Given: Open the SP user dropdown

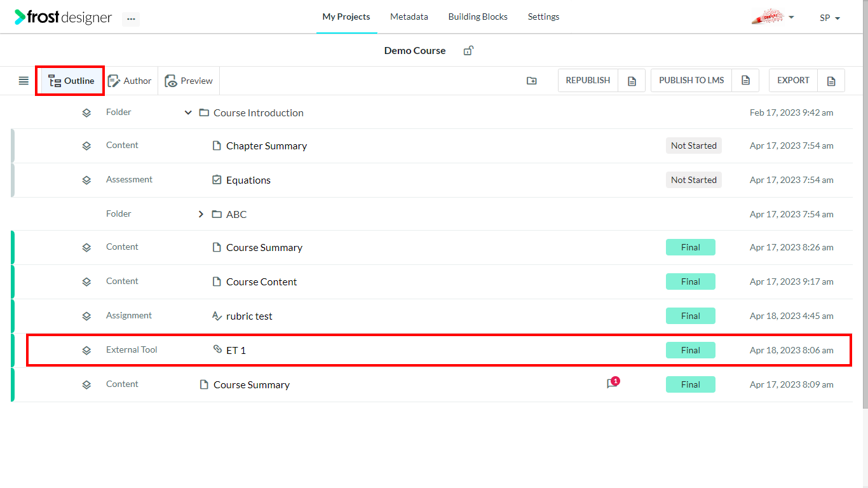Looking at the screenshot, I should [830, 18].
